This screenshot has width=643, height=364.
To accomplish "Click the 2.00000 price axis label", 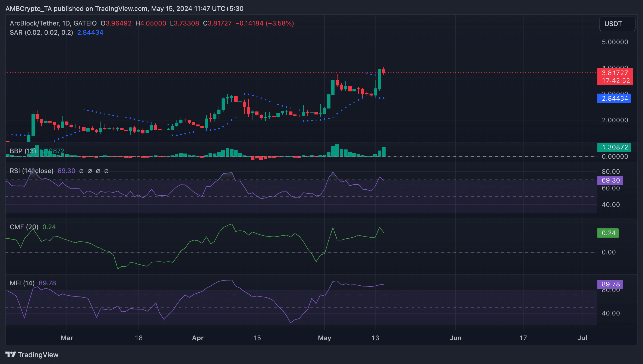I will coord(615,120).
